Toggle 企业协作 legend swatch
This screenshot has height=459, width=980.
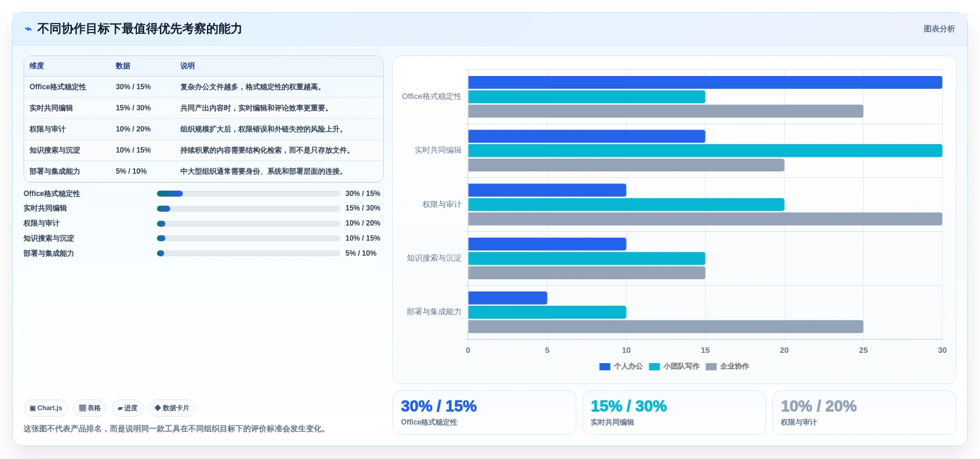point(711,367)
